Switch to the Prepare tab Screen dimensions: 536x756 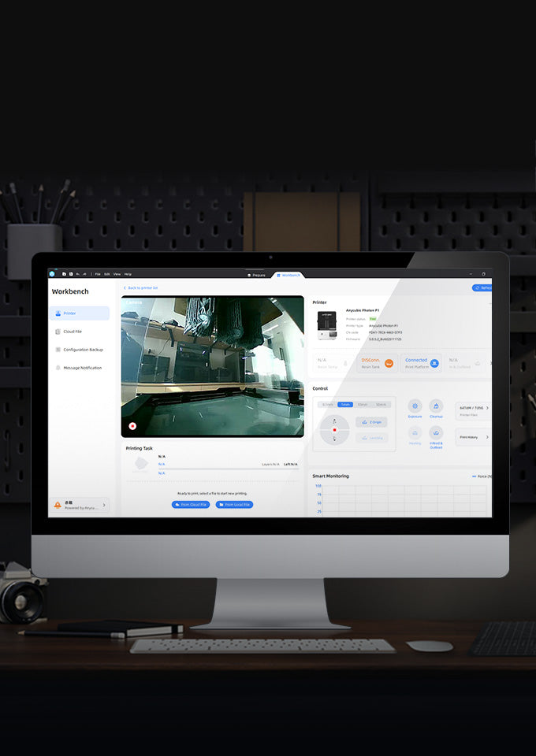[256, 275]
